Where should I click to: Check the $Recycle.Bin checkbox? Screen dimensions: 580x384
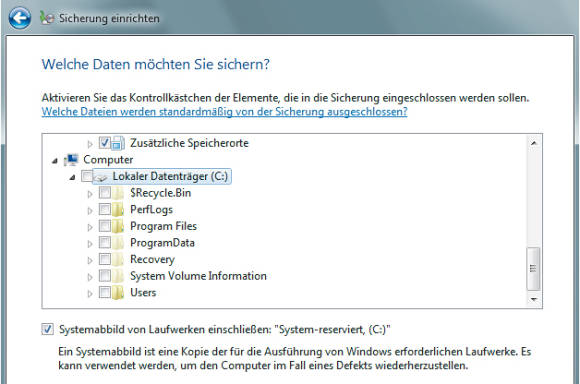(105, 192)
